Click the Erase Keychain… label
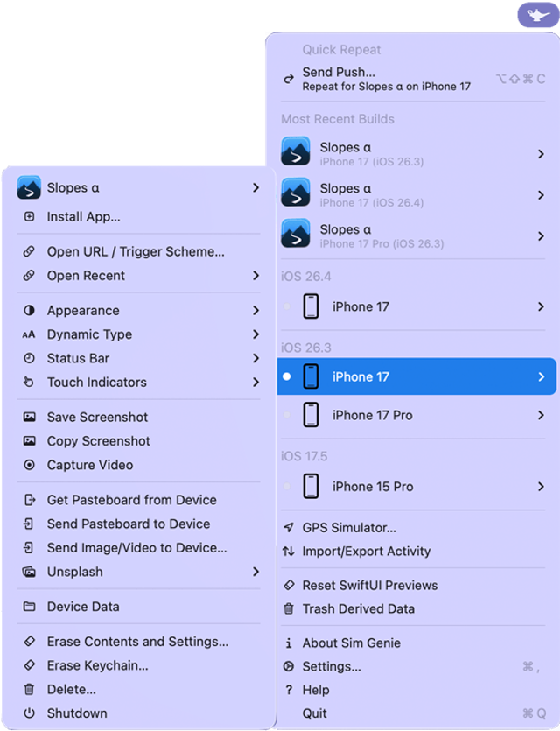Screen dimensions: 560x731 (97, 665)
